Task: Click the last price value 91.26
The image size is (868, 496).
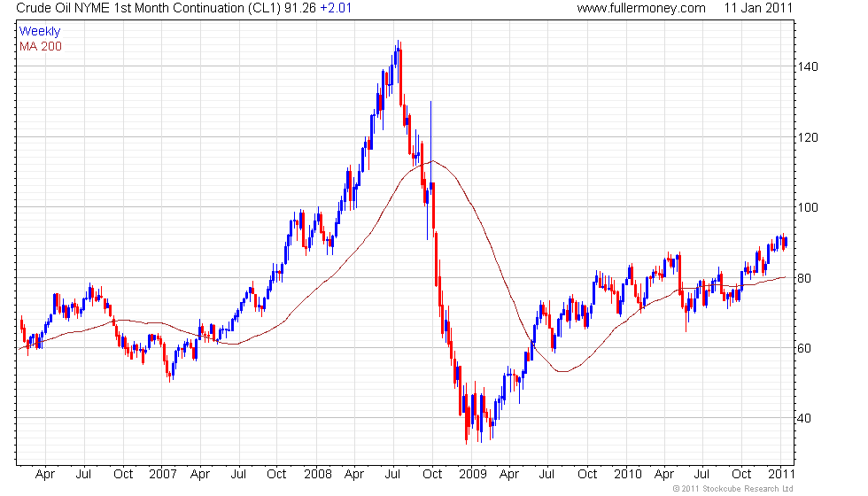Action: [x=300, y=8]
